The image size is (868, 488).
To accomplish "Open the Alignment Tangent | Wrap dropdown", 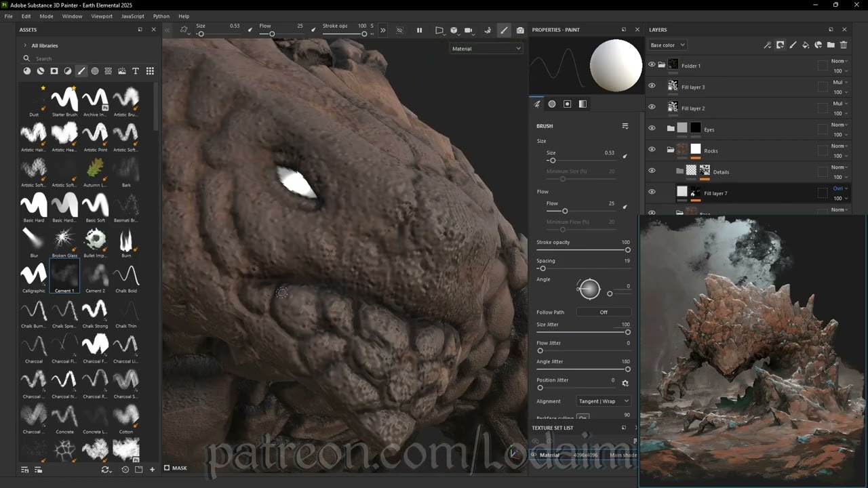I will pos(604,401).
